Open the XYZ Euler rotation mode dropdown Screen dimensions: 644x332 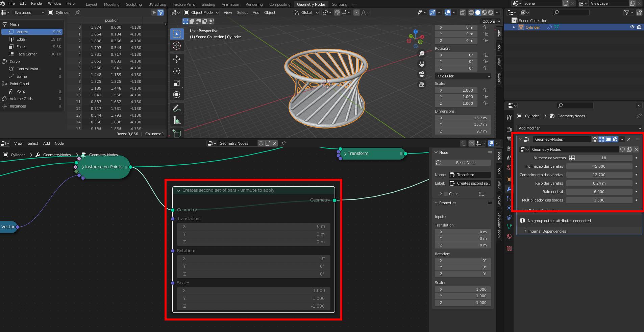click(463, 76)
